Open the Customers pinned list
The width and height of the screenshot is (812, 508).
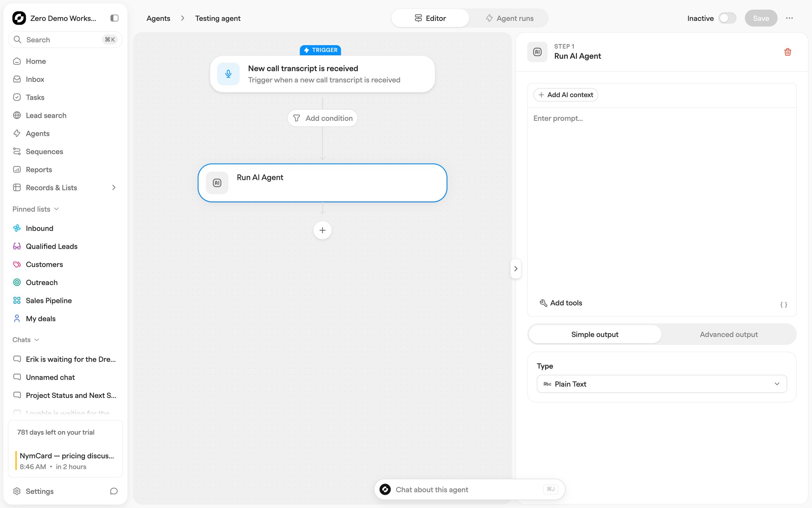65,264
